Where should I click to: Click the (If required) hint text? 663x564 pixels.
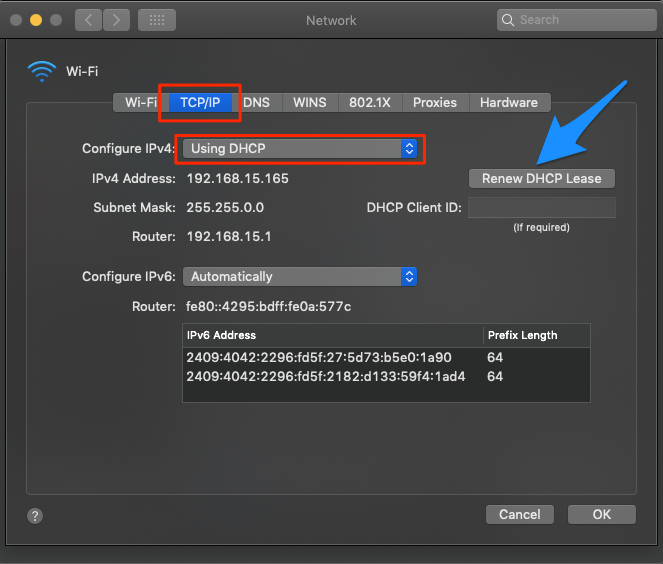pyautogui.click(x=542, y=227)
